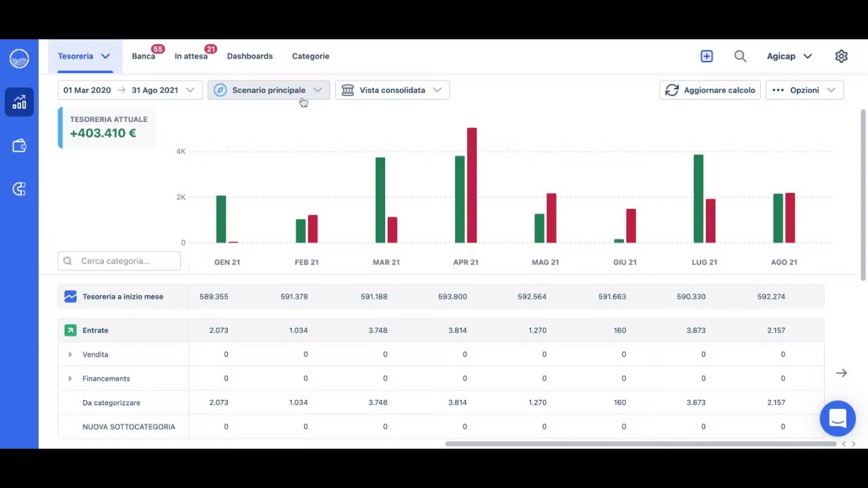Click the Agicap logo icon

[19, 59]
